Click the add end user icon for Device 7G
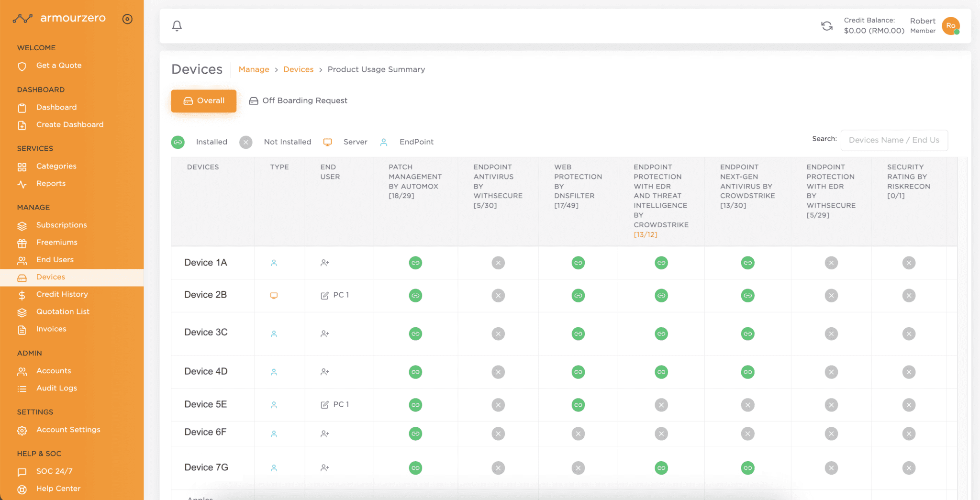 click(x=324, y=468)
